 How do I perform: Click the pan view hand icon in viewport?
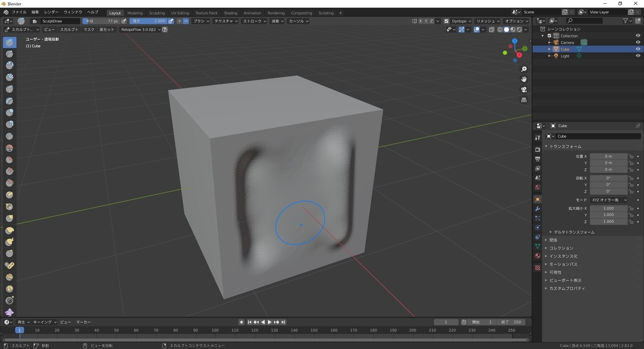[524, 79]
